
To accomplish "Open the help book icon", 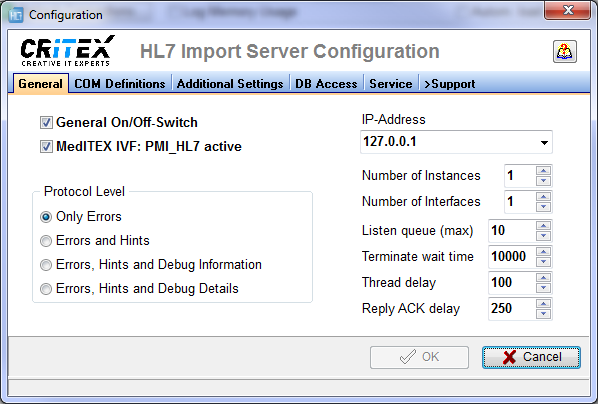I will 564,52.
